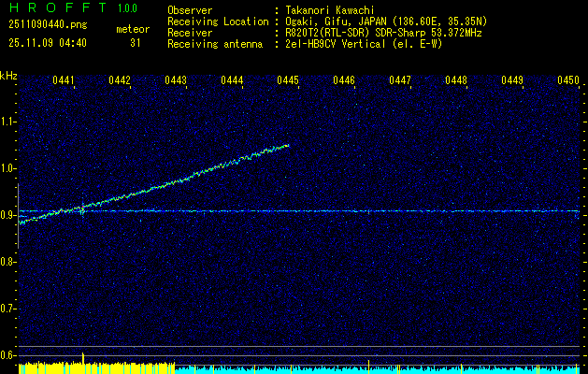Click the 0450 time marker
The width and height of the screenshot is (588, 374).
568,81
